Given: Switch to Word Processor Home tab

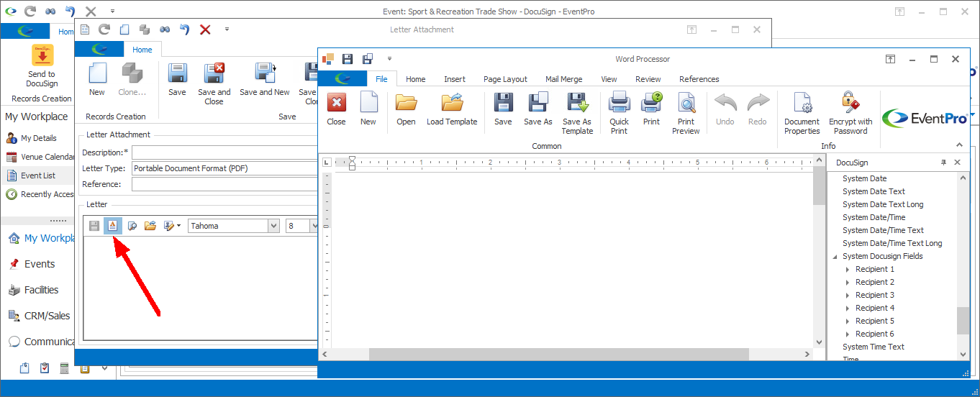Looking at the screenshot, I should pyautogui.click(x=416, y=79).
